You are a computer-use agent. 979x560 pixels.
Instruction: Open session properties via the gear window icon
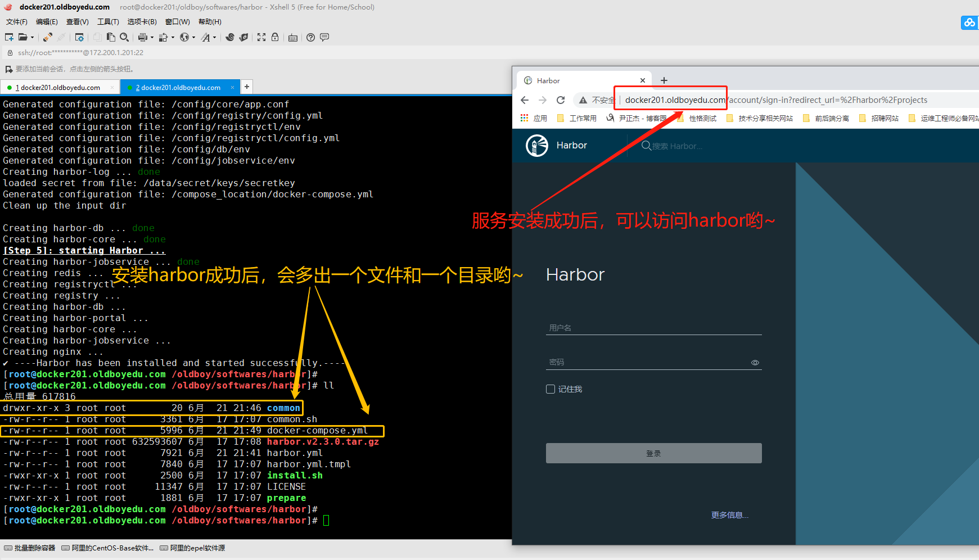coord(79,37)
